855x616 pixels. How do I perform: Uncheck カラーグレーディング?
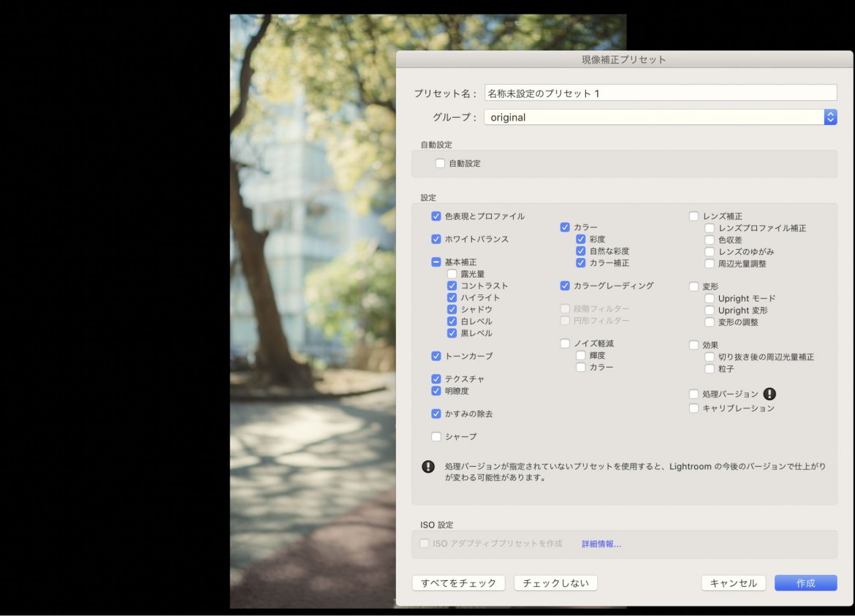(565, 286)
